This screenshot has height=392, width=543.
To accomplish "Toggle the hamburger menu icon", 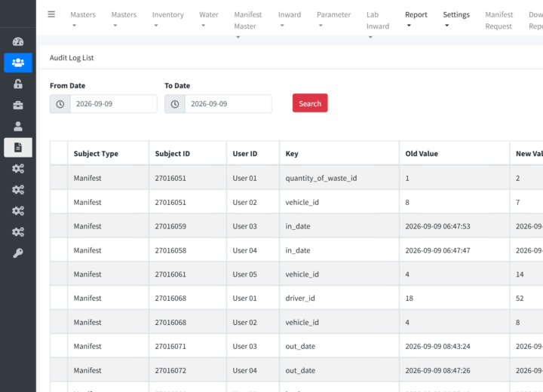I will pos(51,14).
